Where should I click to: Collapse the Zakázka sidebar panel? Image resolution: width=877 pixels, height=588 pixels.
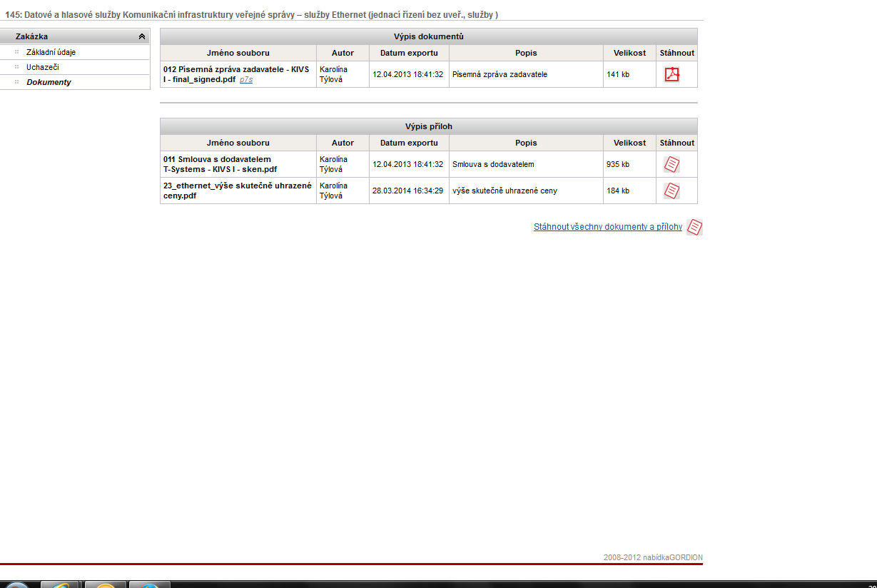pyautogui.click(x=142, y=36)
